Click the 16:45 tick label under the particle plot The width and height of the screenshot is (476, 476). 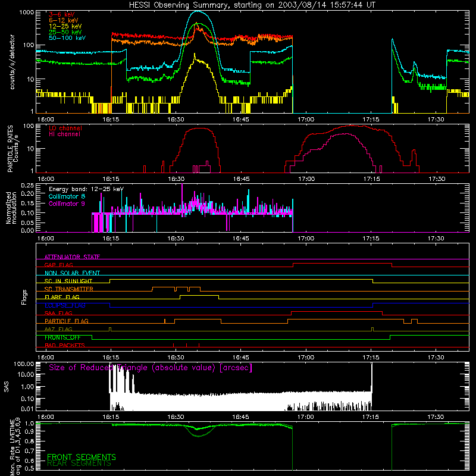tap(241, 179)
